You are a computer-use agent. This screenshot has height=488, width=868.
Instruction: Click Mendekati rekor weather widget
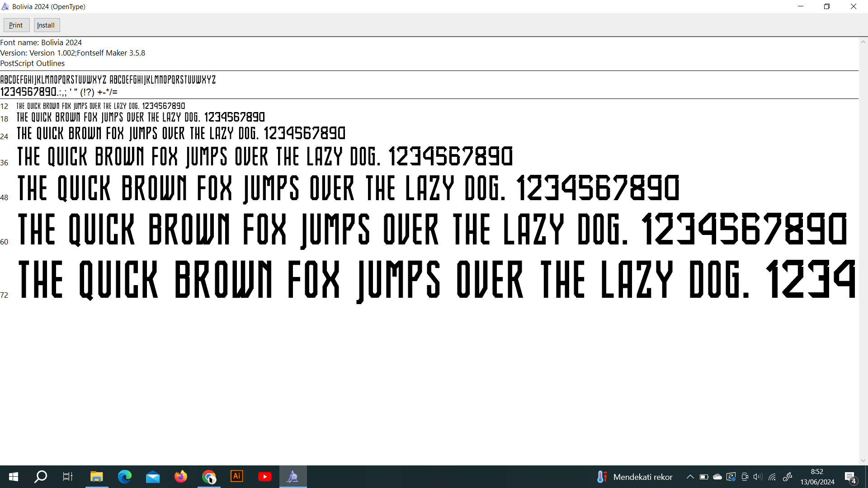click(x=634, y=477)
